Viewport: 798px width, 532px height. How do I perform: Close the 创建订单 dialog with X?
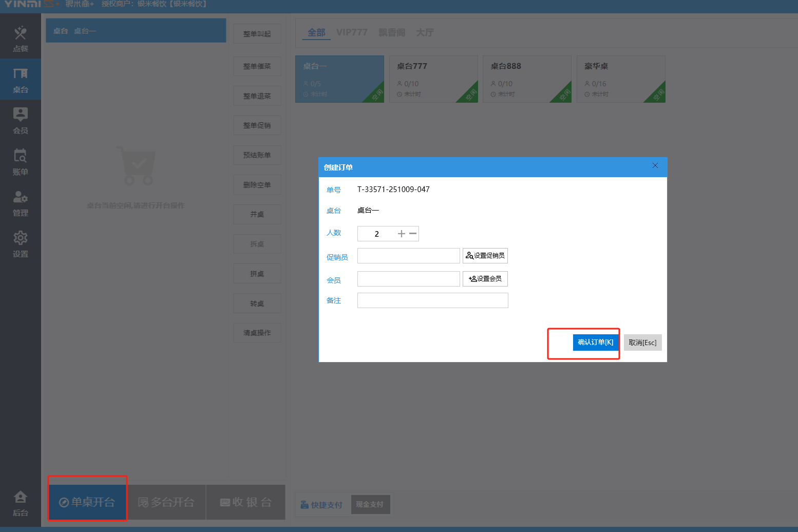point(655,165)
